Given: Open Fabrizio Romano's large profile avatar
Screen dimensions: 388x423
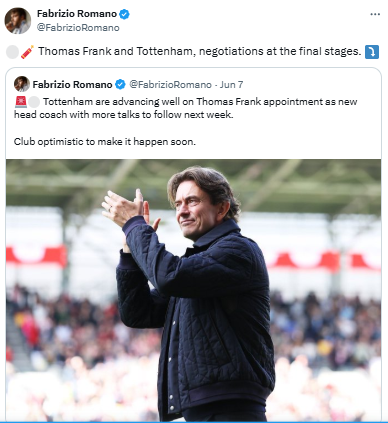Looking at the screenshot, I should coord(18,21).
